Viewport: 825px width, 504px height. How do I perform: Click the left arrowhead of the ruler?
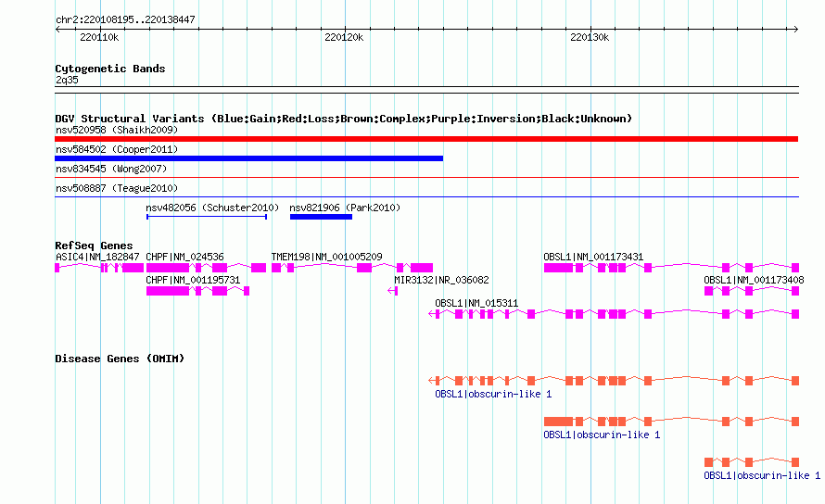click(57, 30)
